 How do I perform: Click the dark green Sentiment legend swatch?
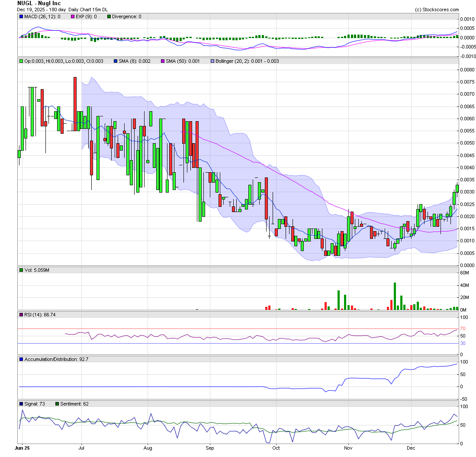tap(57, 404)
